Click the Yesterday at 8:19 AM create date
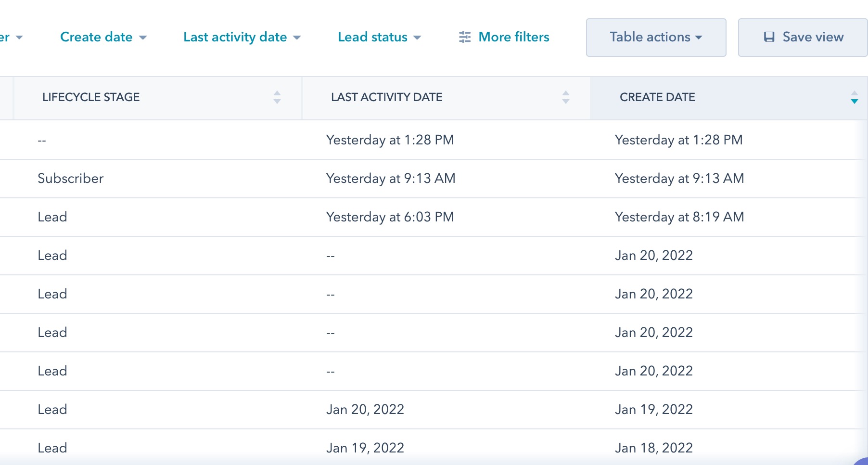868x465 pixels. pyautogui.click(x=679, y=217)
